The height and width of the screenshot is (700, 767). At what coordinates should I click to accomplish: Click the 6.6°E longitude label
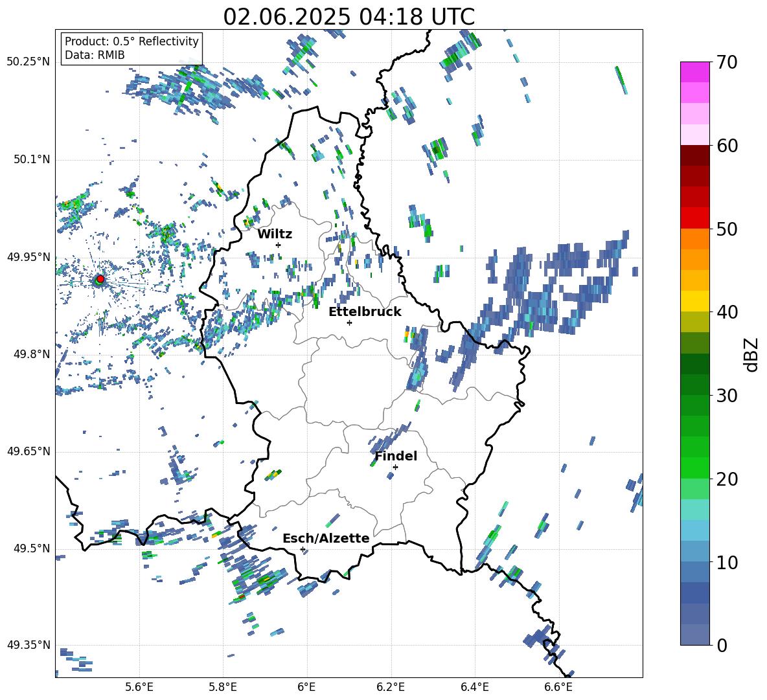click(x=558, y=687)
